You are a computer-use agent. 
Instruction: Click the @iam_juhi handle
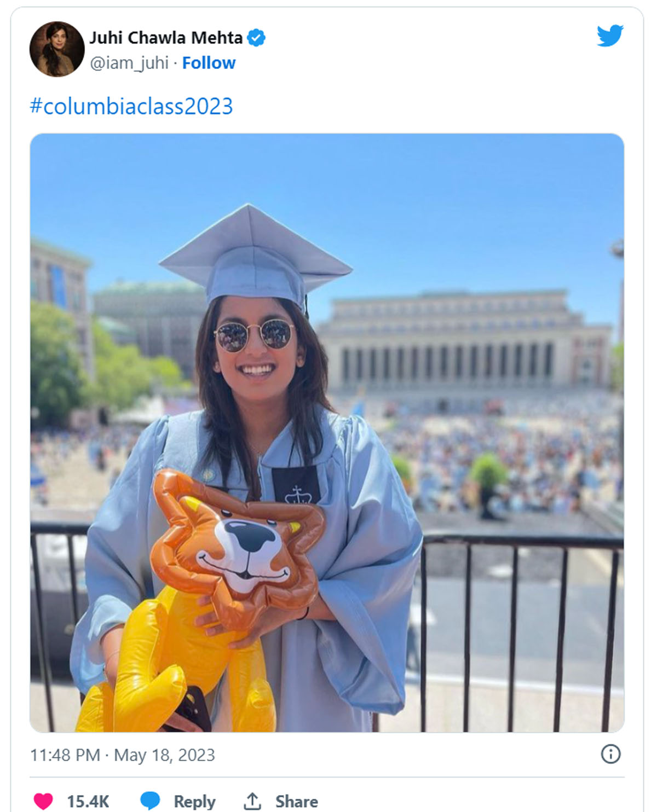(129, 63)
